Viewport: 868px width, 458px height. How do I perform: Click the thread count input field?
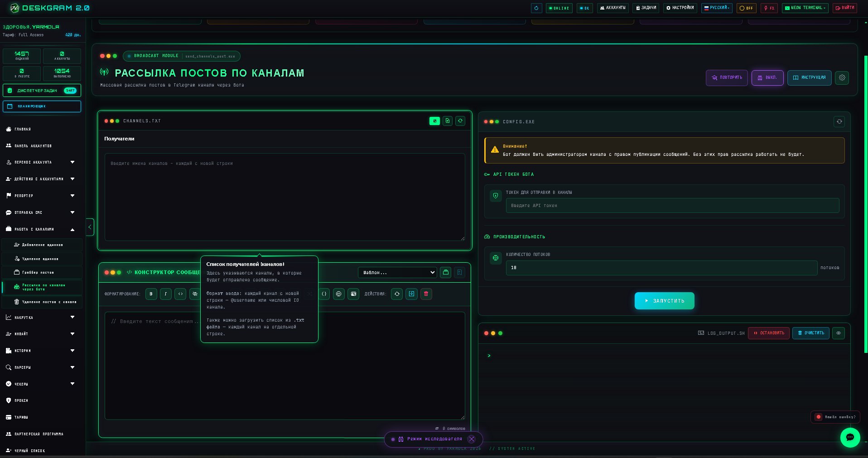pyautogui.click(x=661, y=268)
